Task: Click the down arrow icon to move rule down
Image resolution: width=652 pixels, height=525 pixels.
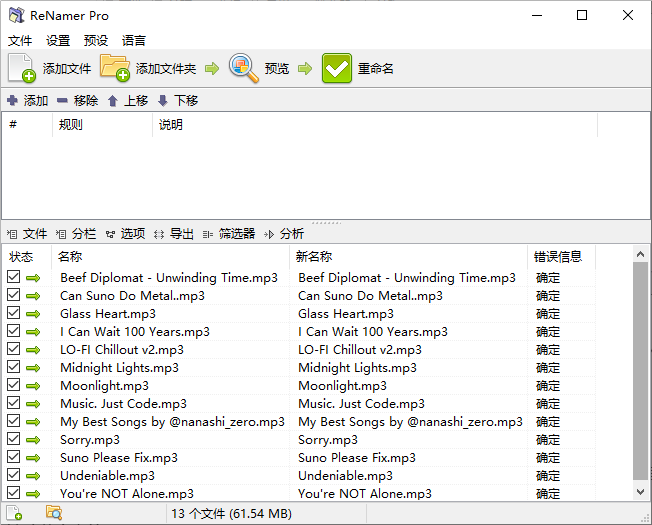Action: (x=163, y=101)
